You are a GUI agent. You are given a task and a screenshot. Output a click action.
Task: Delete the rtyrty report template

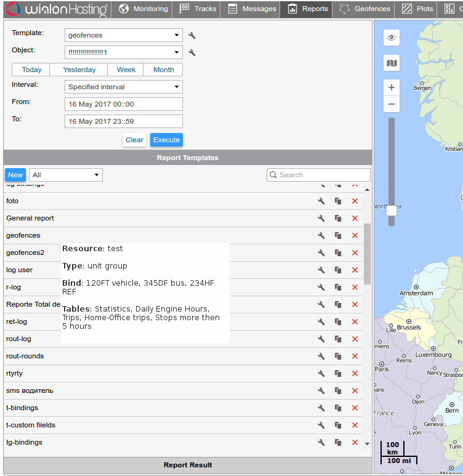[355, 373]
